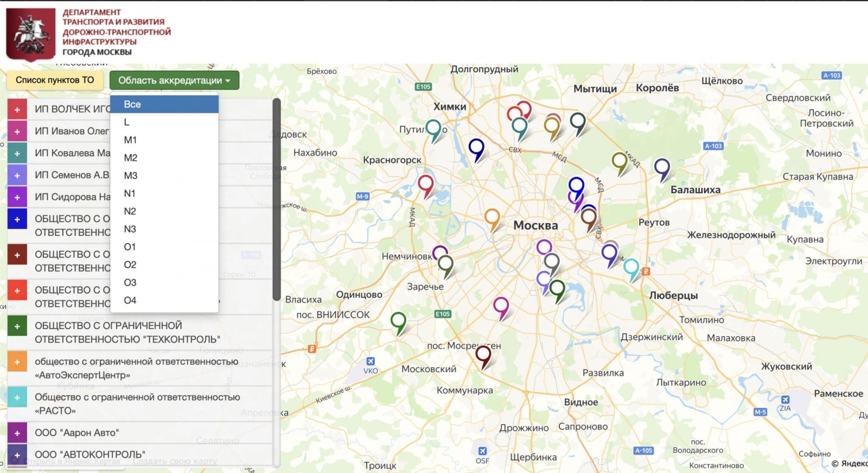This screenshot has width=868, height=473.
Task: Click the VKO airport icon on map
Action: pyautogui.click(x=371, y=362)
